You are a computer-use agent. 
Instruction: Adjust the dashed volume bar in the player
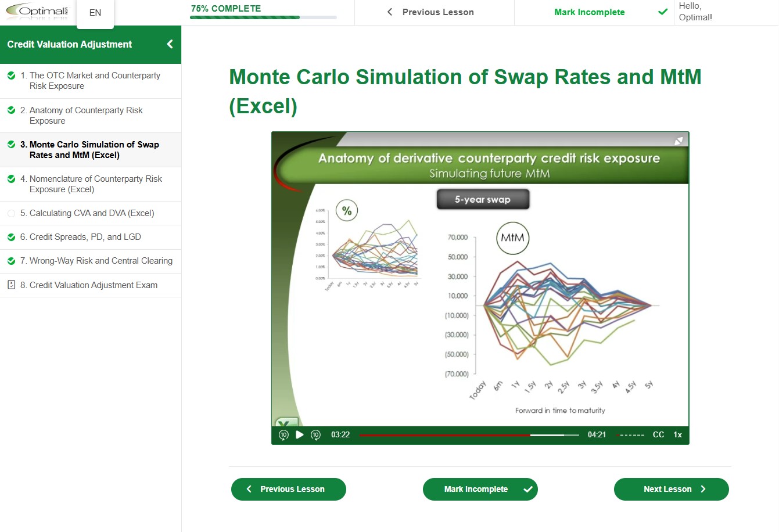click(630, 435)
